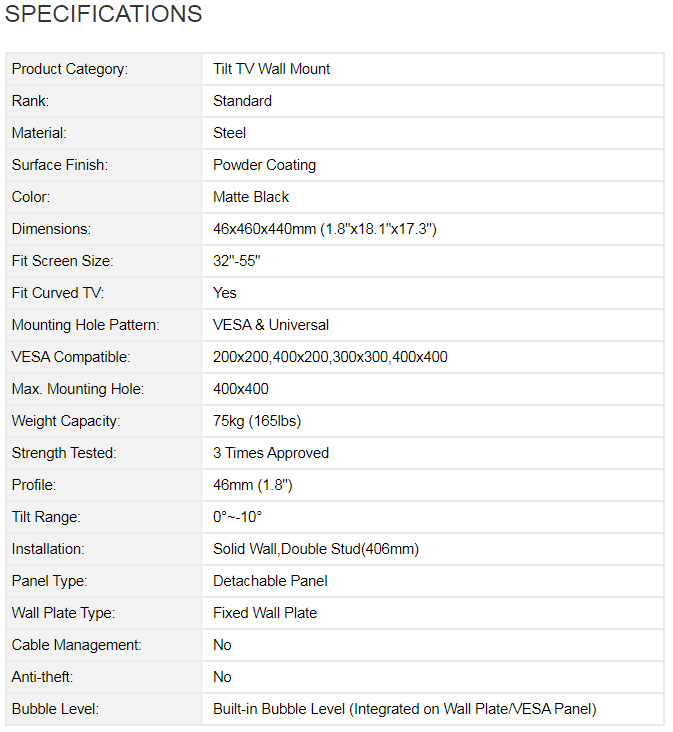Click the Max. Mounting Hole label
Image resolution: width=673 pixels, height=732 pixels.
pos(78,389)
